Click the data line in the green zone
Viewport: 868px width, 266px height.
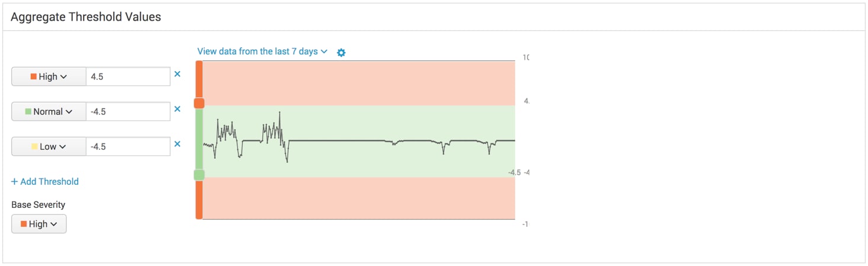(337, 141)
